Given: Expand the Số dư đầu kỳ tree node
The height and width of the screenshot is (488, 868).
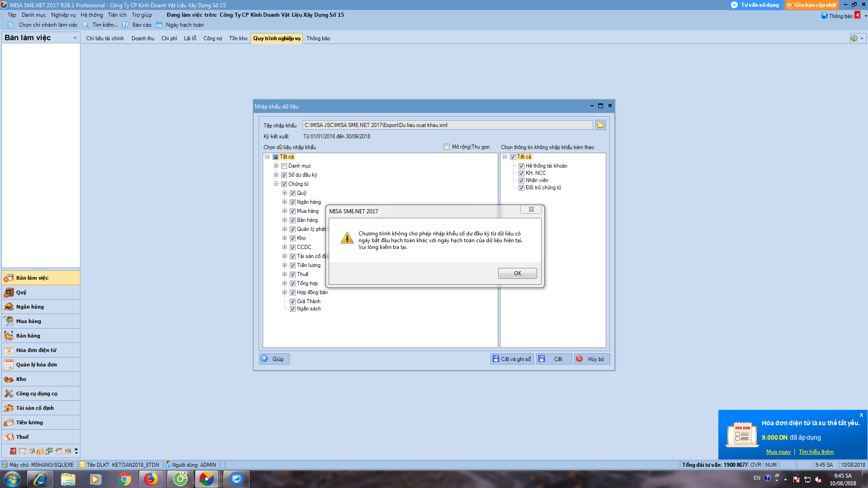Looking at the screenshot, I should point(276,175).
